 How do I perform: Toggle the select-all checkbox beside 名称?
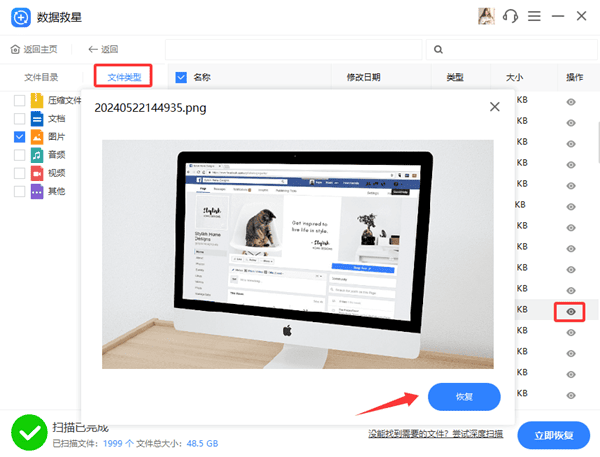pos(180,77)
